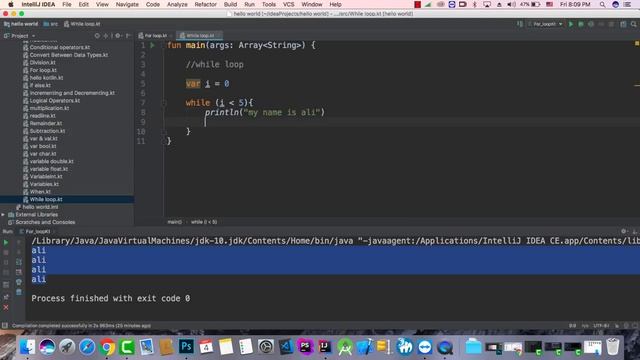Click the Scroll from Source target icon in Project panel

pos(97,36)
